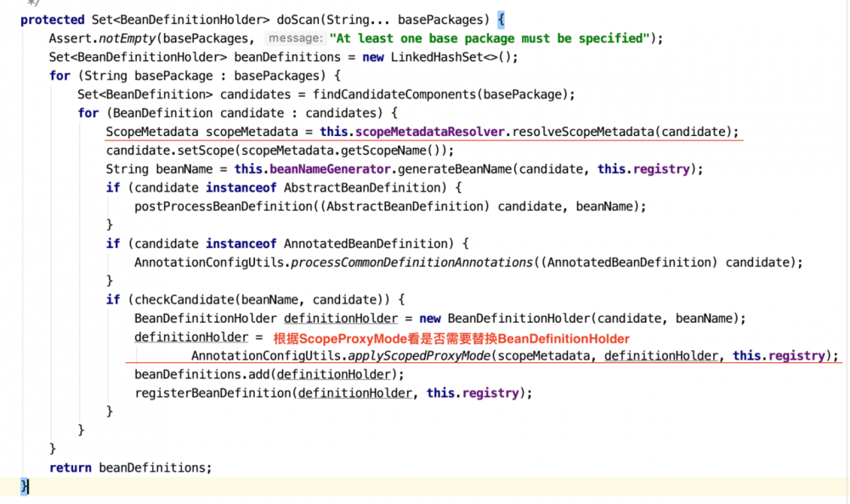Click the processCommonDefinitionAnnotations method call
The height and width of the screenshot is (504, 850).
point(412,263)
